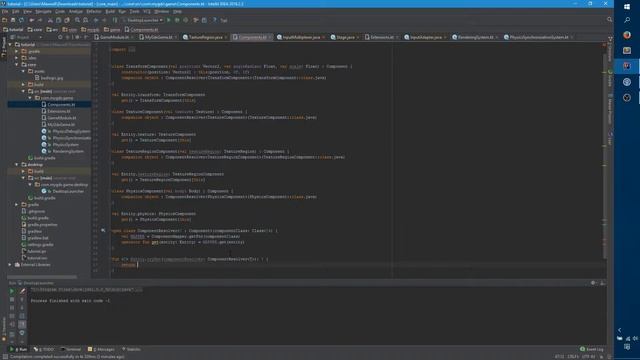Open the Edit menu

pos(16,11)
